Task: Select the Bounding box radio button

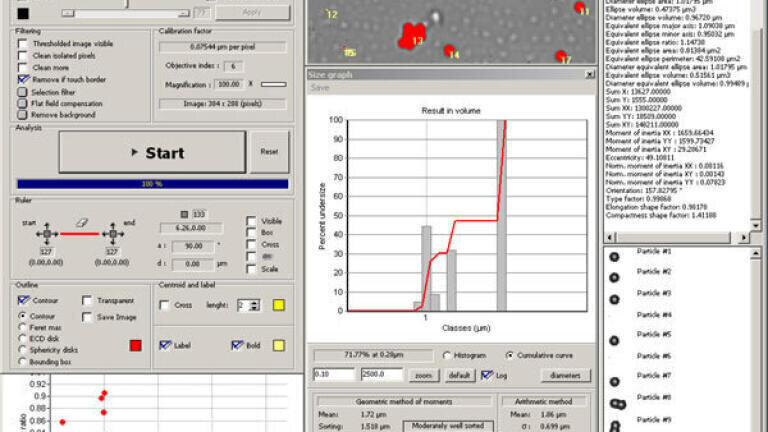Action: pyautogui.click(x=22, y=361)
